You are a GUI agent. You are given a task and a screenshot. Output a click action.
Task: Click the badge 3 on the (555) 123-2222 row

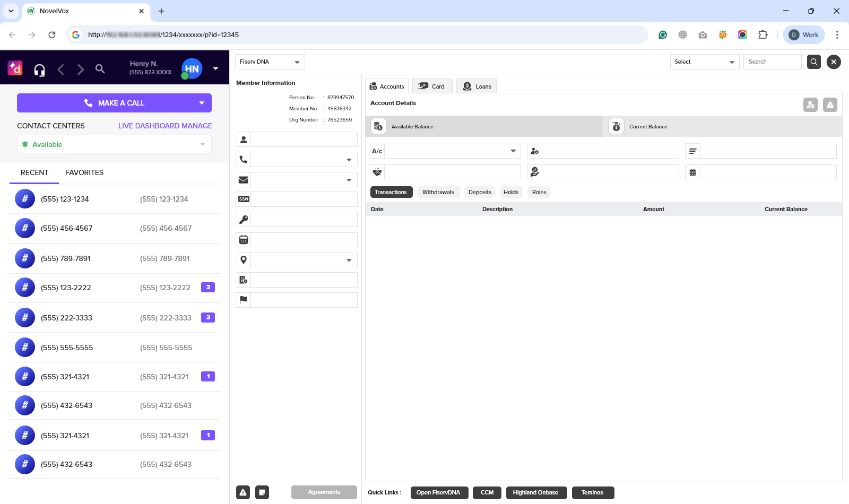[x=208, y=287]
